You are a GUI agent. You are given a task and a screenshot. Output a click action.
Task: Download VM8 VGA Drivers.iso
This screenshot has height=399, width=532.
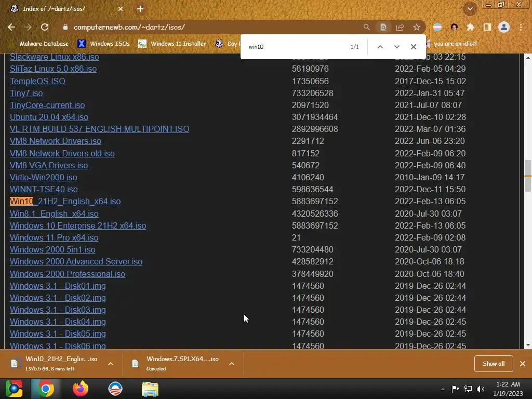click(49, 165)
